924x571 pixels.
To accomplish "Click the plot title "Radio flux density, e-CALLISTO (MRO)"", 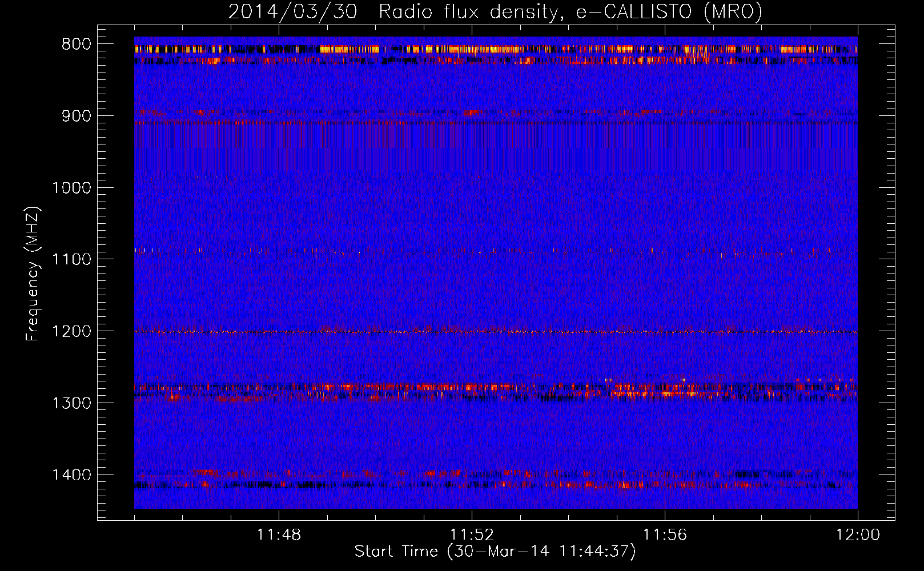I will coord(495,11).
